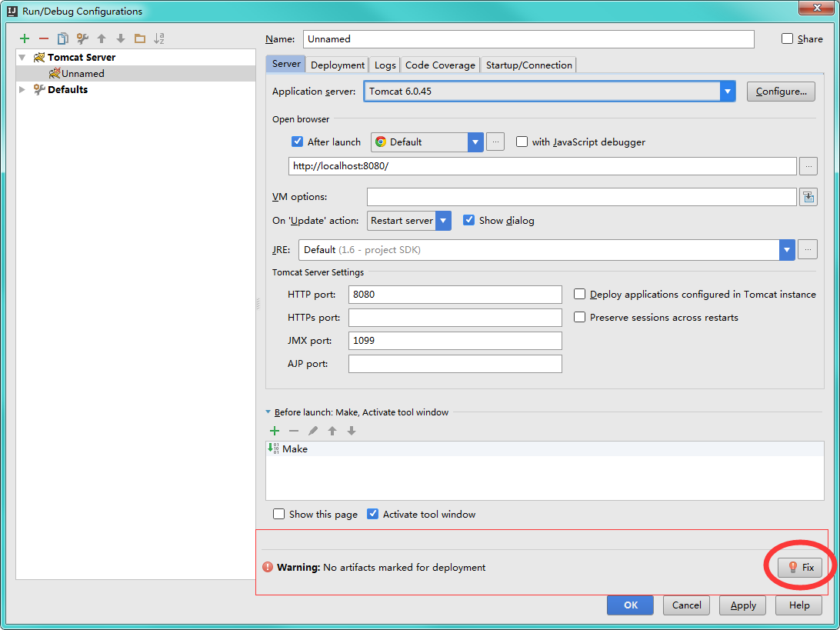
Task: Open the JRE dropdown
Action: [x=786, y=250]
